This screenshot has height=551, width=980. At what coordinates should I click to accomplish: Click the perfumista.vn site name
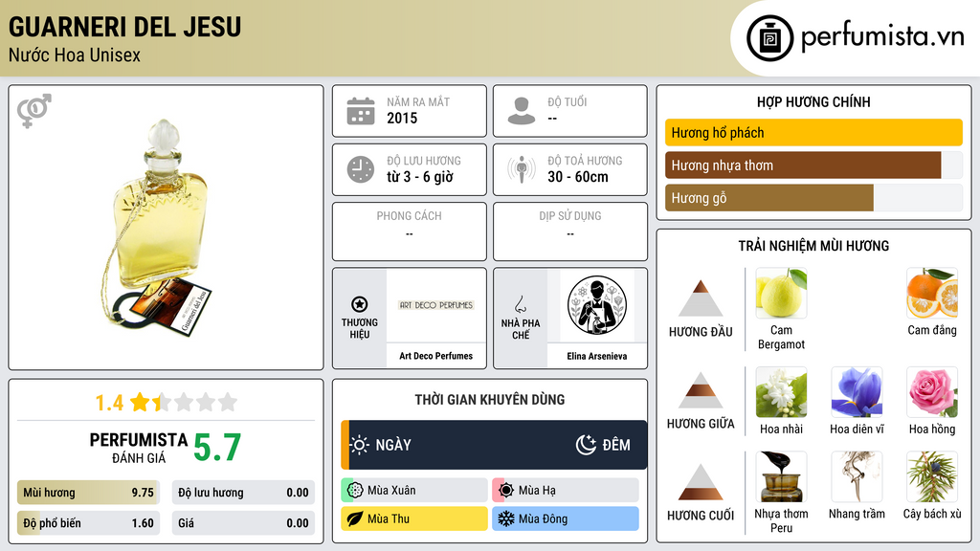(x=882, y=37)
